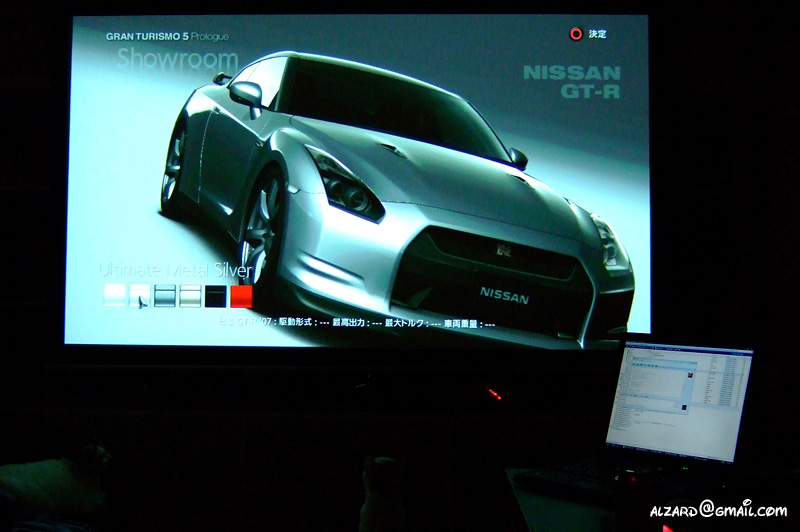
Task: Click the 車両重量 vehicle weight spec entry
Action: [x=469, y=324]
